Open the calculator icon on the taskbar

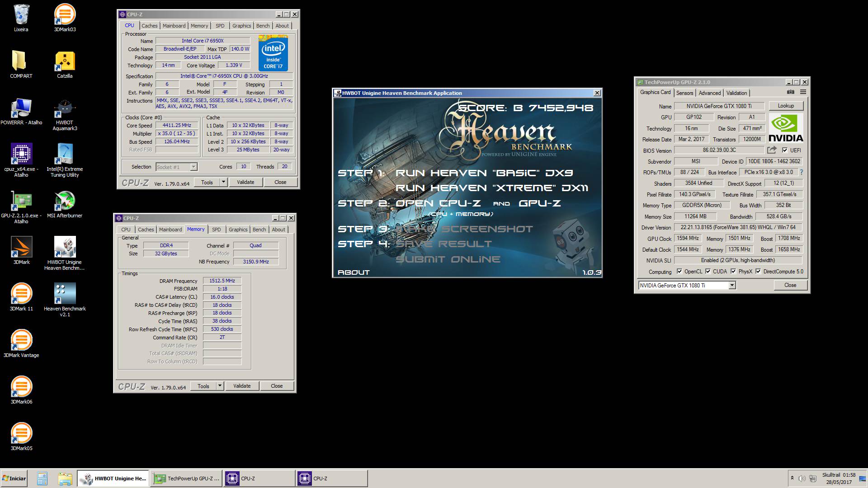42,479
